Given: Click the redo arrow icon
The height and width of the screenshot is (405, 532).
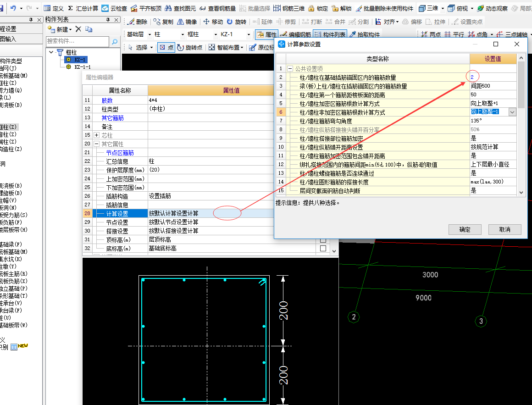Looking at the screenshot, I should coord(29,8).
